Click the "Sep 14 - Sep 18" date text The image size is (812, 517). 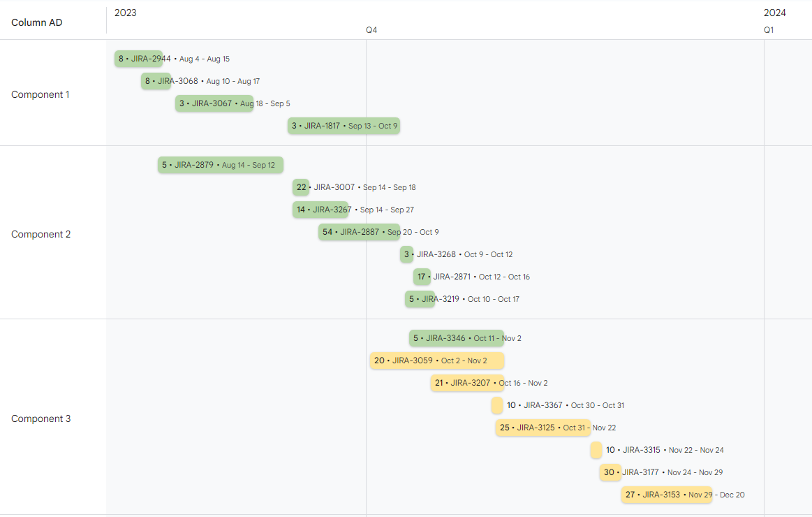point(390,187)
